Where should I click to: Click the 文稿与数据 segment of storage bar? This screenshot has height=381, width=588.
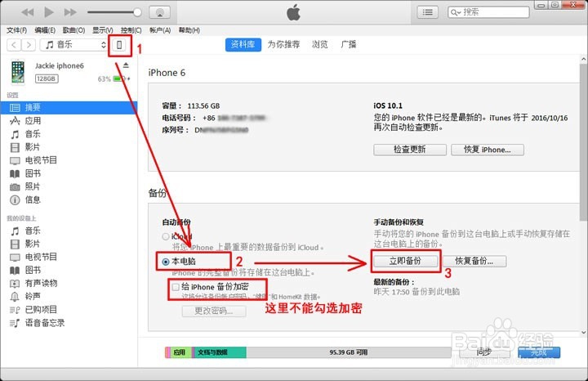point(220,352)
